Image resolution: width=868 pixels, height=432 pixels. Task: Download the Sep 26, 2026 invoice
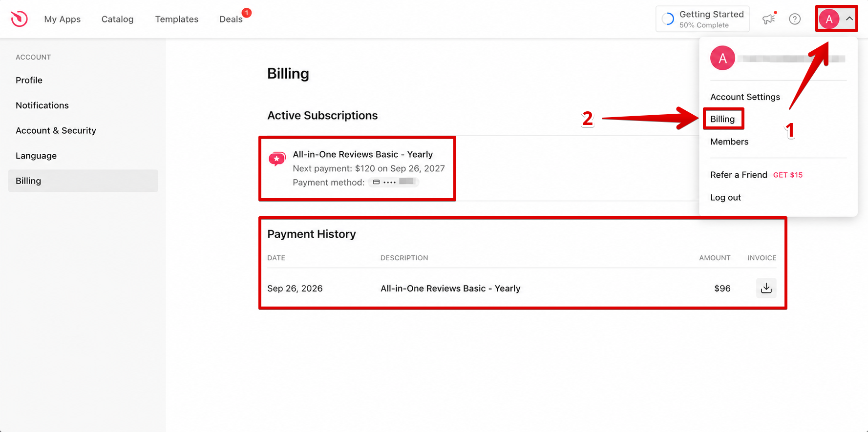point(766,288)
